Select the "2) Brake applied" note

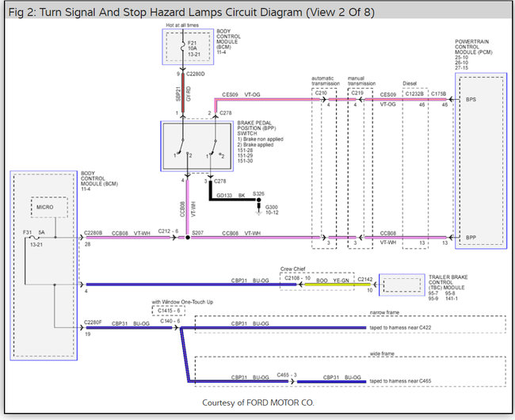point(255,144)
